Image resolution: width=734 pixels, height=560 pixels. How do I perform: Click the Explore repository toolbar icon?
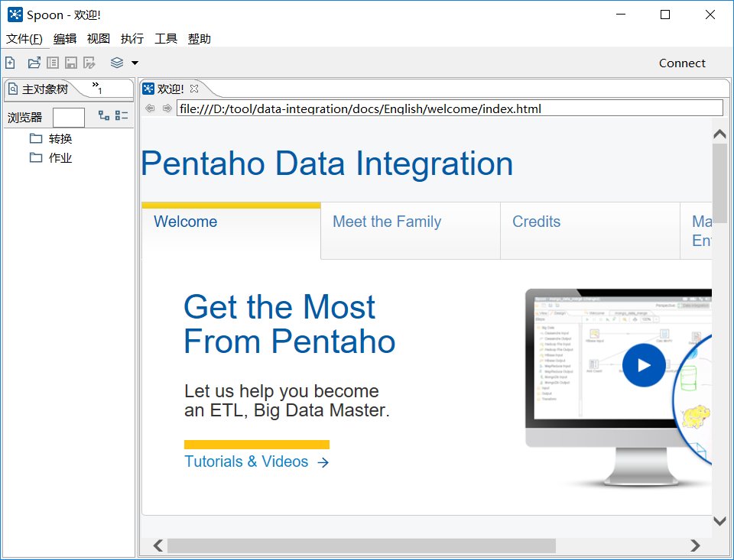(x=53, y=62)
